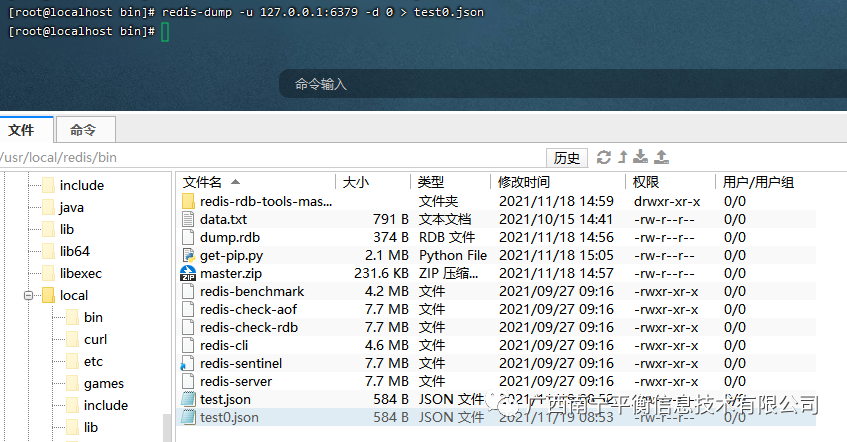Click the libexec tree folder icon
Screen dimensions: 847x442
click(x=49, y=273)
